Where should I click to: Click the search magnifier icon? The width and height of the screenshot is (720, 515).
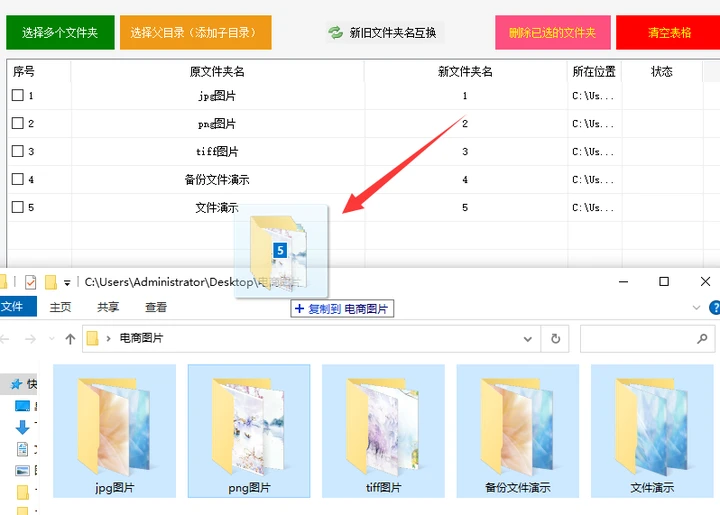click(x=702, y=339)
